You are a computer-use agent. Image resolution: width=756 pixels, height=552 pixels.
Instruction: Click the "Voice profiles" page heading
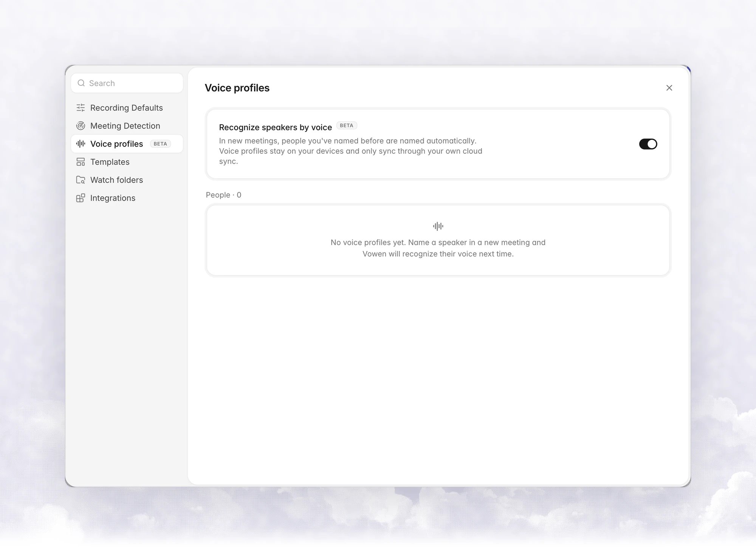(237, 88)
